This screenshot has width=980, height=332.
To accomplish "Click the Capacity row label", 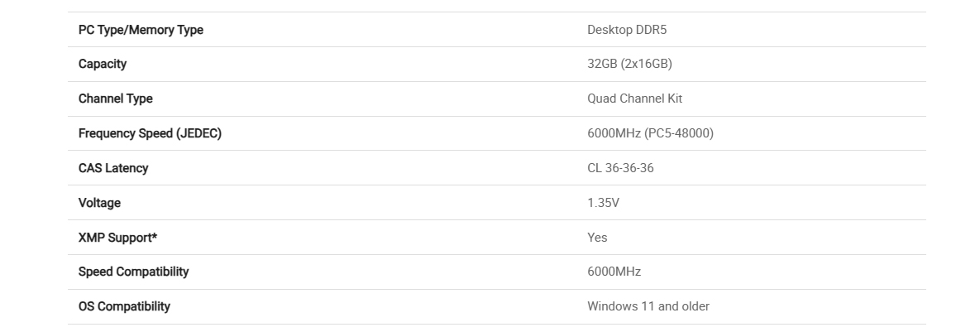I will tap(103, 65).
